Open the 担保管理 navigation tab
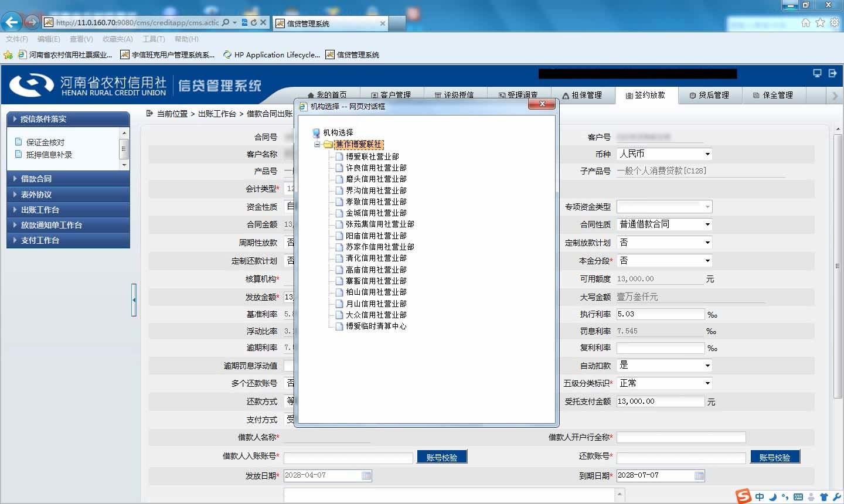This screenshot has width=844, height=504. tap(582, 95)
